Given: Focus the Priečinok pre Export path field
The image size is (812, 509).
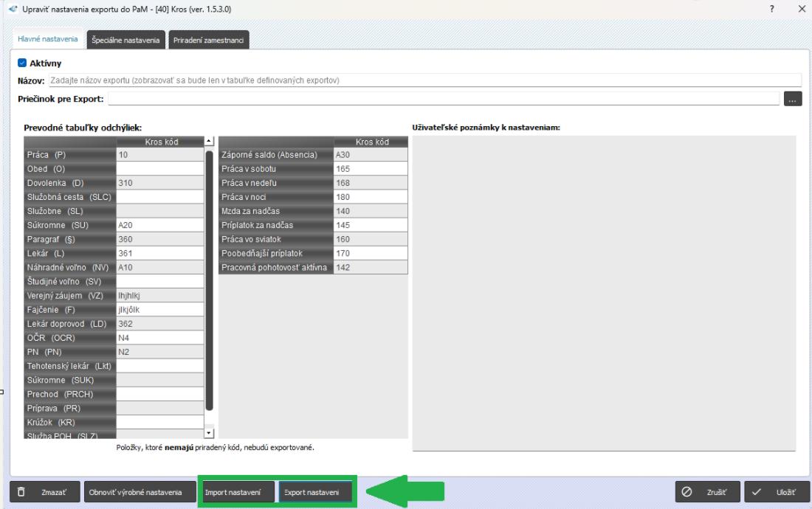Looking at the screenshot, I should point(444,100).
